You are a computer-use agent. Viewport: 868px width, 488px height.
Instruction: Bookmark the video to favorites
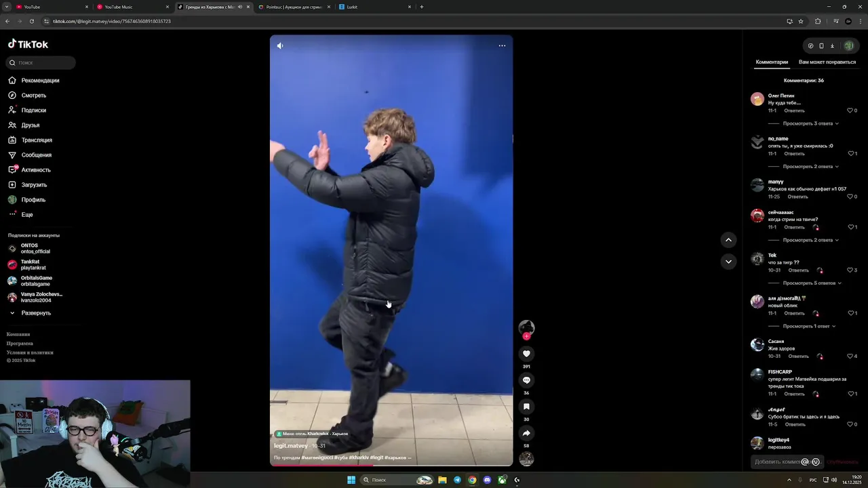point(526,407)
